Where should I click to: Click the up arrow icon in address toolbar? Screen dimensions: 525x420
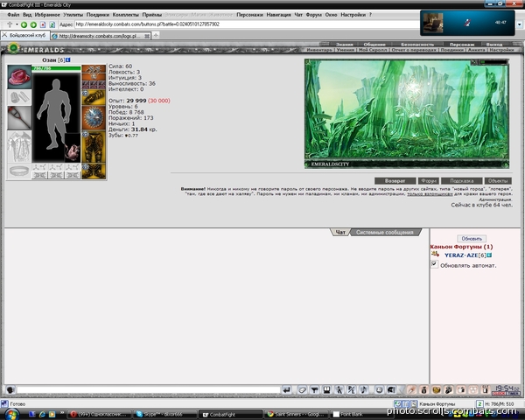point(10,24)
